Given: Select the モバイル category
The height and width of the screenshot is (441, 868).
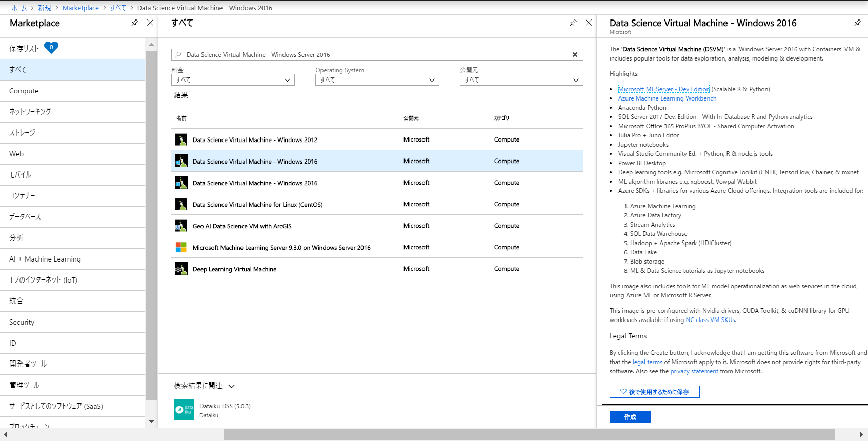Looking at the screenshot, I should tap(73, 175).
